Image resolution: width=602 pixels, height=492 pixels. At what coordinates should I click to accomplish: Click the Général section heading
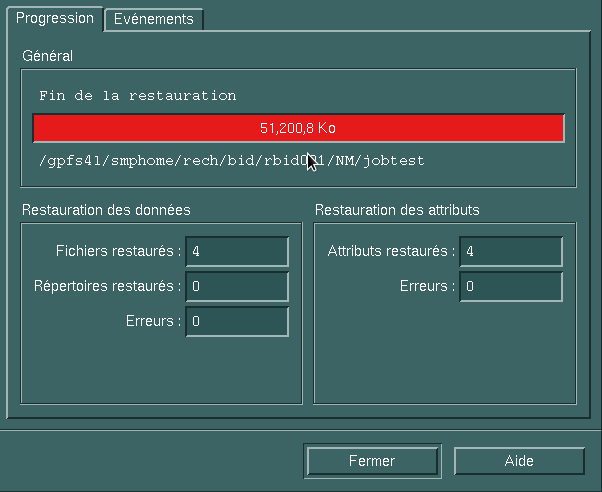pyautogui.click(x=48, y=56)
